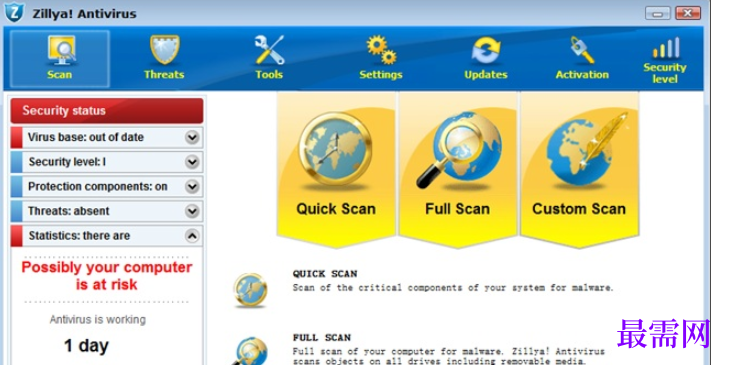
Task: Minimize the Zillya! Antivirus window
Action: pos(657,13)
